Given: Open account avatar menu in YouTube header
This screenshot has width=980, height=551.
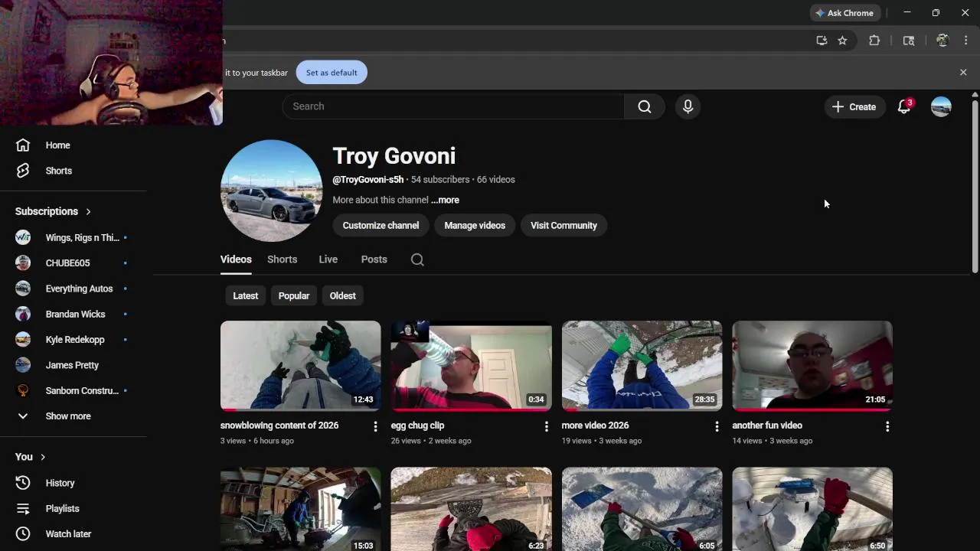Looking at the screenshot, I should 941,106.
